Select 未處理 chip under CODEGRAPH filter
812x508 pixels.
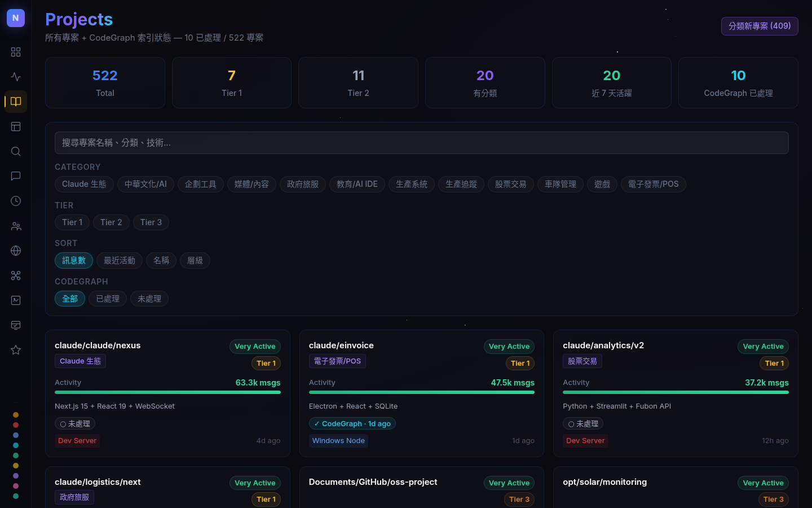149,299
